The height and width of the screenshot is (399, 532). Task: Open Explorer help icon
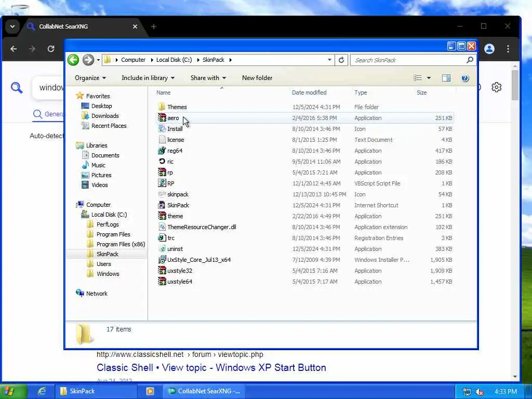(465, 78)
